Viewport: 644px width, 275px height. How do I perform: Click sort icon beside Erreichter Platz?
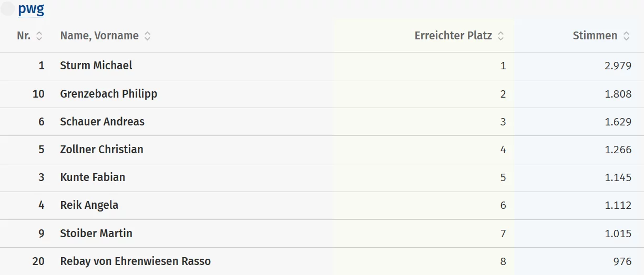[501, 36]
